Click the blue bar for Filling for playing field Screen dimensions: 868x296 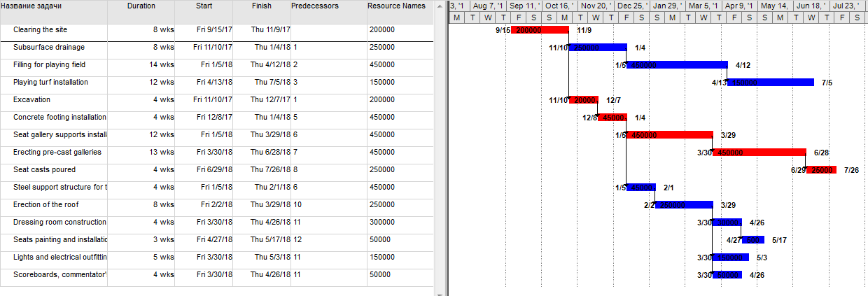[676, 65]
